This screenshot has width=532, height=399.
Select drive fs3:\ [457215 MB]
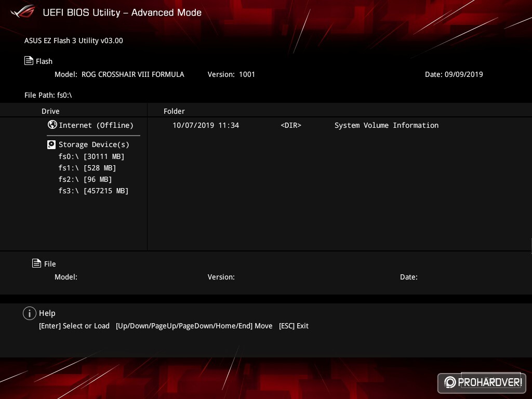tap(94, 191)
